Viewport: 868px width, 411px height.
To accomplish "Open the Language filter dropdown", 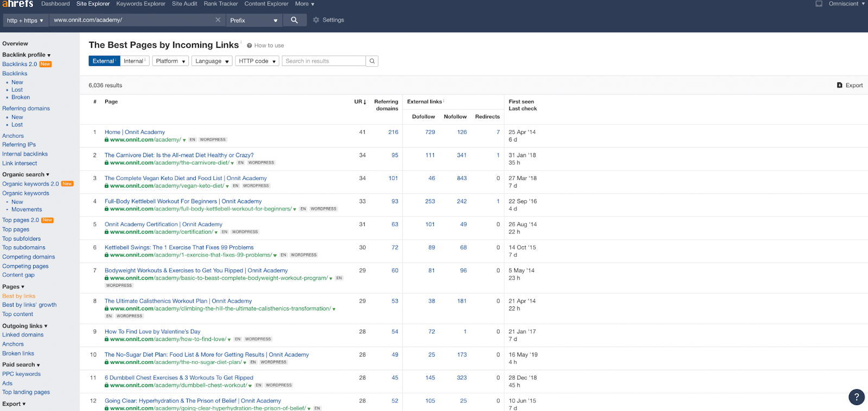I will tap(212, 61).
